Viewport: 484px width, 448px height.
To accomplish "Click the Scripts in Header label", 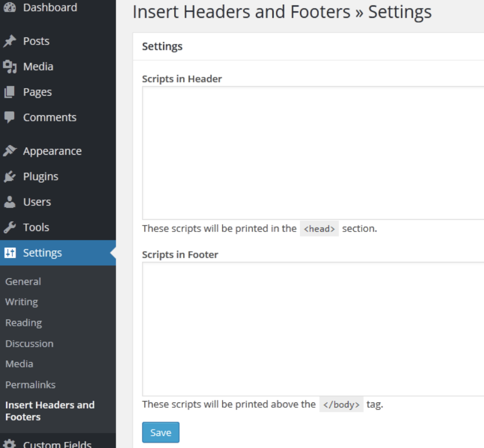I will tap(182, 79).
